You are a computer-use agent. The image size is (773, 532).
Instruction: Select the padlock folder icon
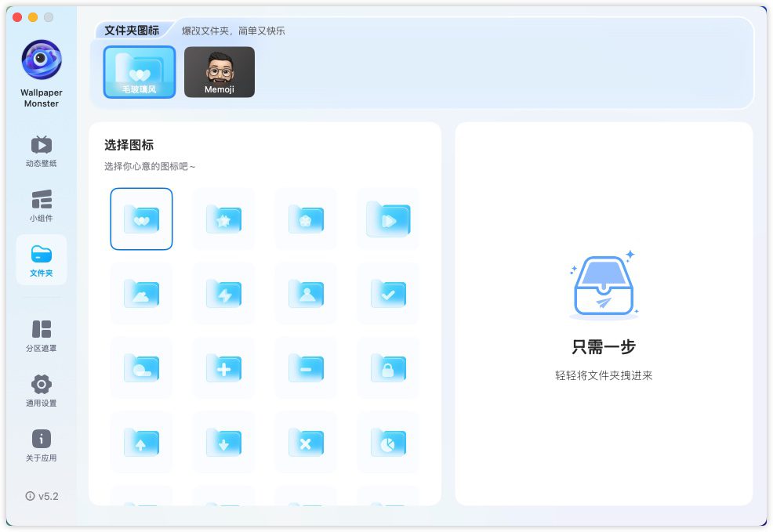point(388,367)
